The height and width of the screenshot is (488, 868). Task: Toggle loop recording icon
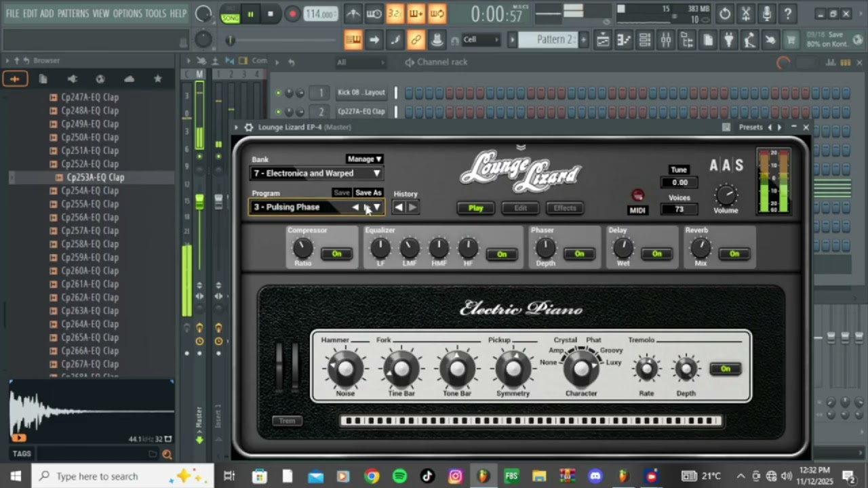pyautogui.click(x=437, y=14)
